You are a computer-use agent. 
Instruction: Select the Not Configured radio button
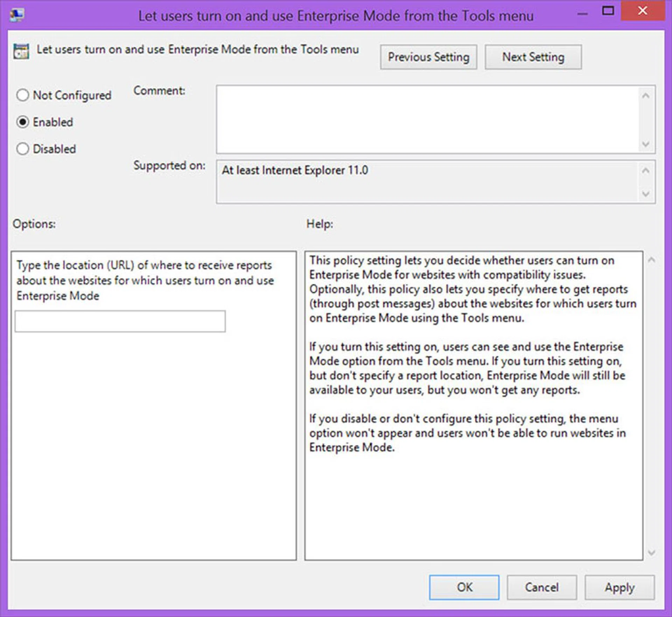pyautogui.click(x=23, y=95)
